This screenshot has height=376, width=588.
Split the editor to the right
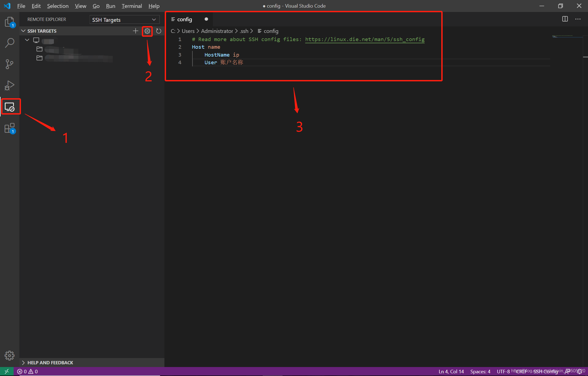[x=565, y=19]
